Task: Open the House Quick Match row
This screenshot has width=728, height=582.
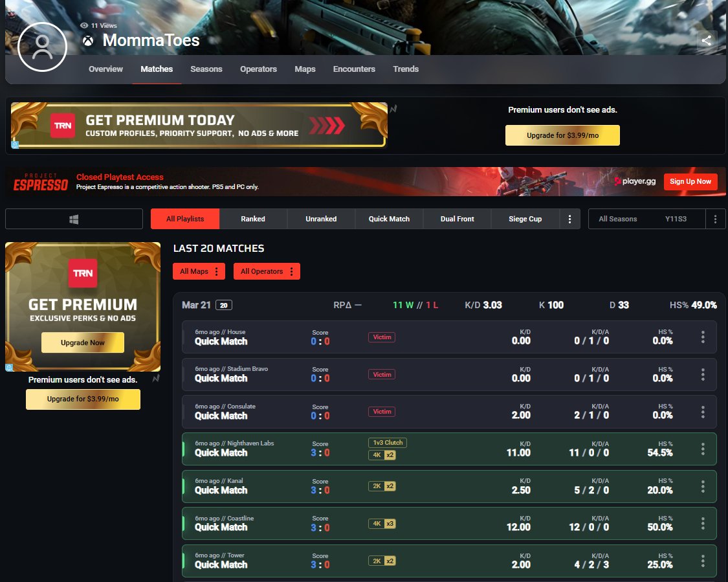Action: [x=449, y=337]
